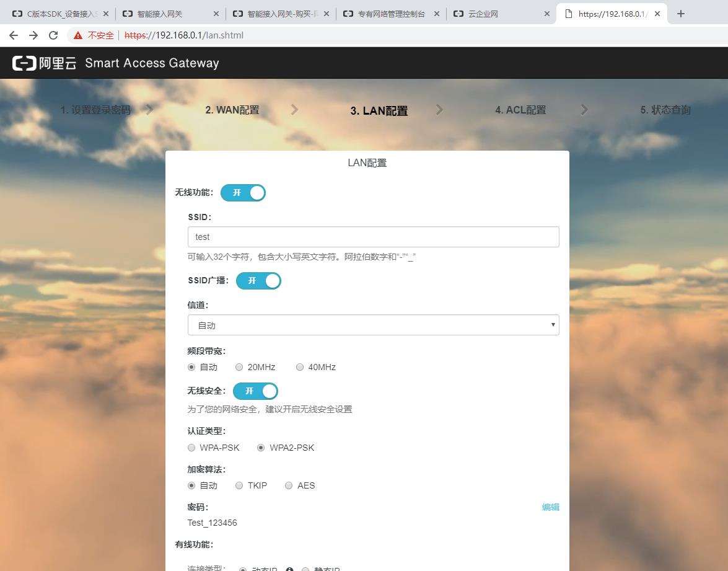The width and height of the screenshot is (728, 571).
Task: Toggle the SSID广播 broadcast switch
Action: pos(258,281)
